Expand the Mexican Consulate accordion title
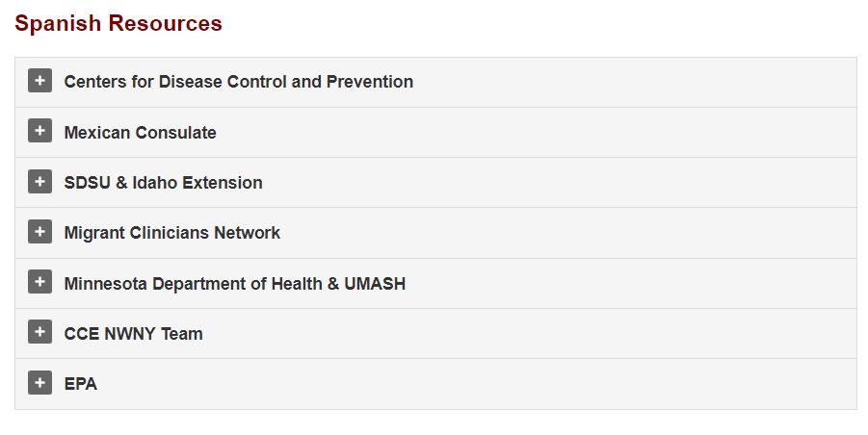Screen dimensions: 868x435 click(140, 133)
